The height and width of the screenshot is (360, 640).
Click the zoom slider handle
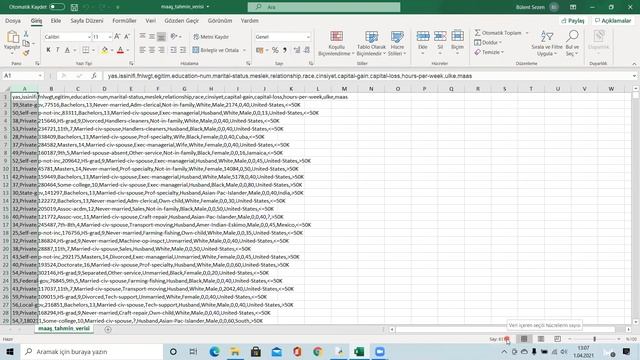[x=594, y=339]
